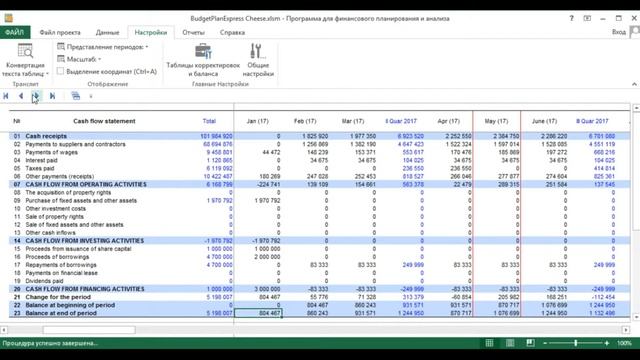Open ribbon display options icon

point(587,18)
